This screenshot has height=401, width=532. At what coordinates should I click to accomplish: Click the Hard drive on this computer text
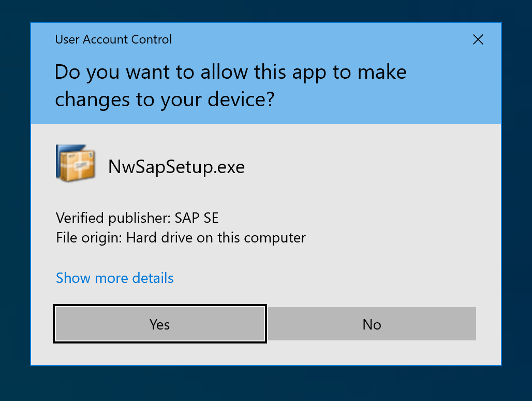216,238
